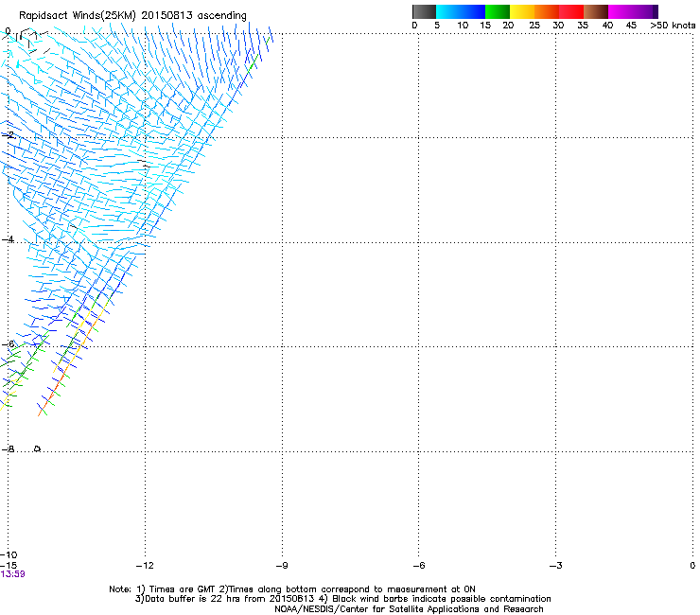Click the Rapidscat Winds chart title
The height and width of the screenshot is (615, 700).
[x=132, y=15]
